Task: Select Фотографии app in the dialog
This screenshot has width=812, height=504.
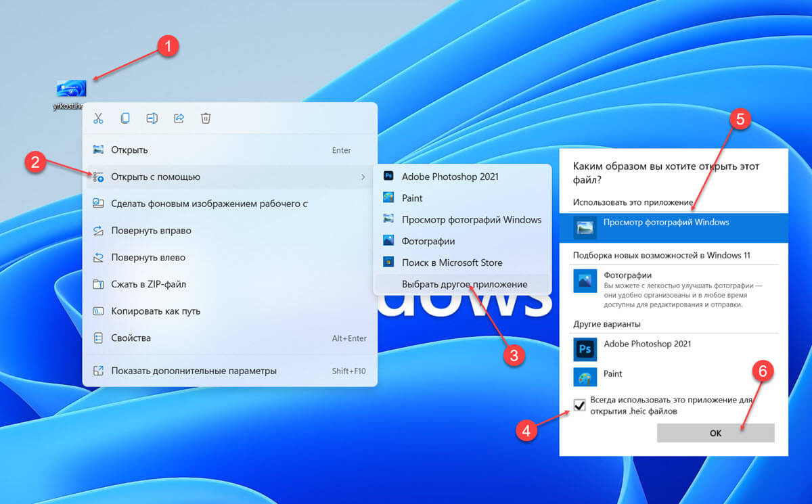Action: coord(674,290)
